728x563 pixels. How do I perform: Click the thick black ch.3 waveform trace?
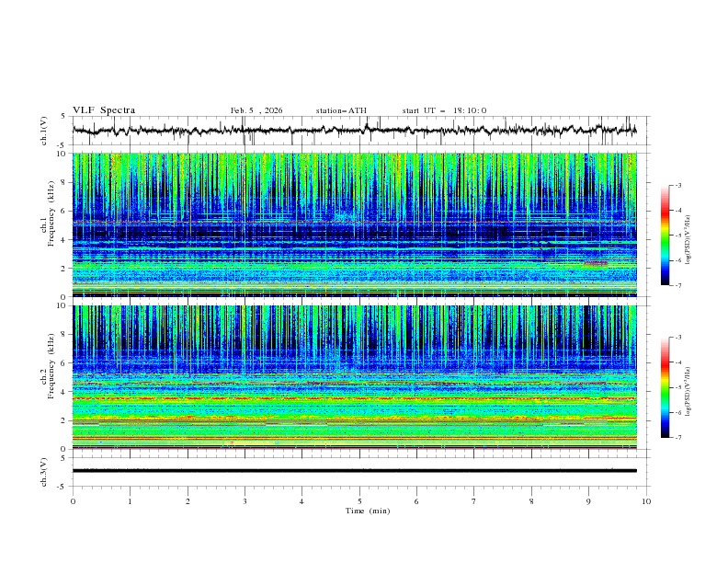[354, 470]
